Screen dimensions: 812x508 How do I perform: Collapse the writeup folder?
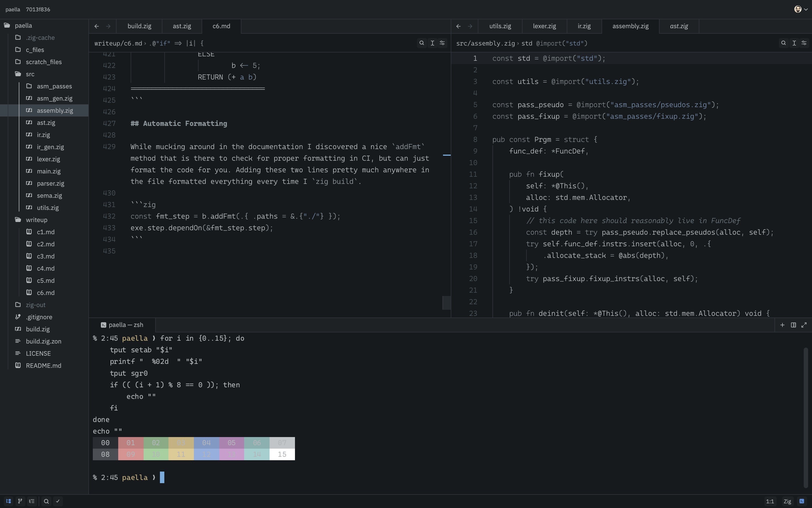point(36,220)
